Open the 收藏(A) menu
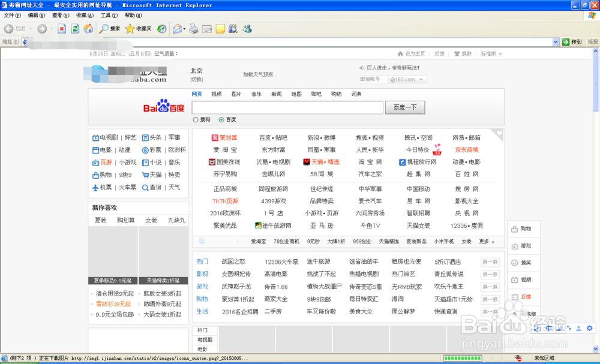The height and width of the screenshot is (364, 600). pyautogui.click(x=85, y=16)
